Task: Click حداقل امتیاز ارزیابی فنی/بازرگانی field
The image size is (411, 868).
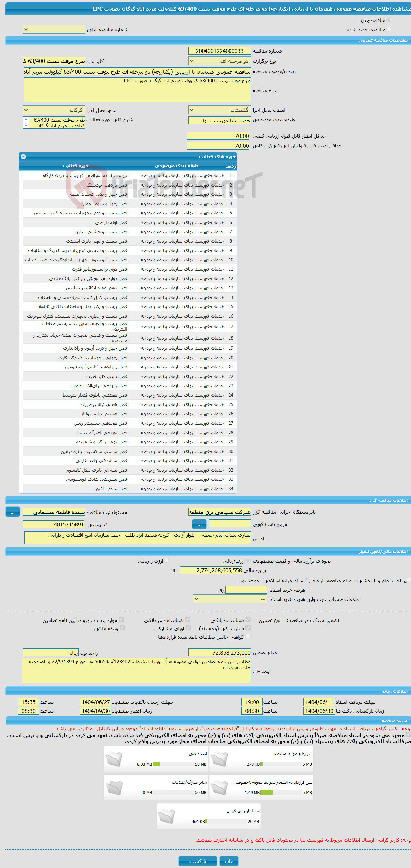Action: (x=218, y=146)
